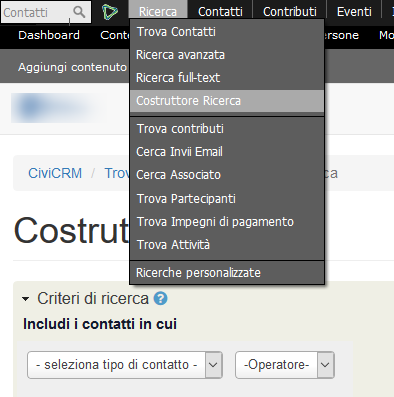This screenshot has height=397, width=394.
Task: Select Trova contributi menu entry
Action: 227,129
